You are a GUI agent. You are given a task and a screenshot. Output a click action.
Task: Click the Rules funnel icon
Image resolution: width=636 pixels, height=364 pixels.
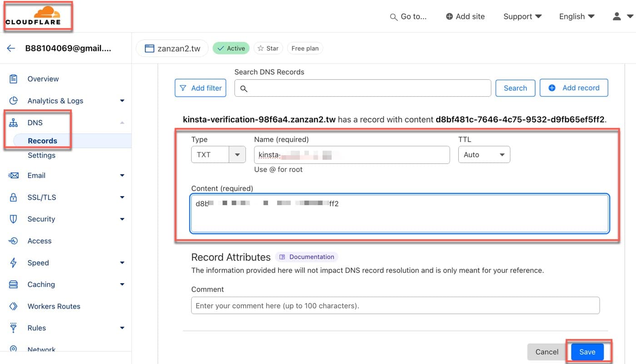(x=14, y=328)
